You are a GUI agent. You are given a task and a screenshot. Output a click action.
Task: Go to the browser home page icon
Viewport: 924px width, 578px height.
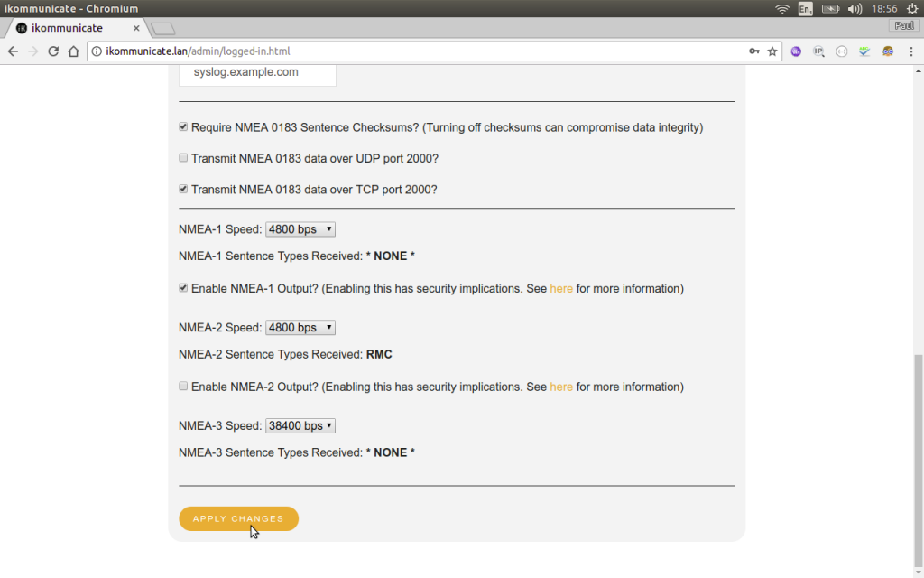(73, 51)
